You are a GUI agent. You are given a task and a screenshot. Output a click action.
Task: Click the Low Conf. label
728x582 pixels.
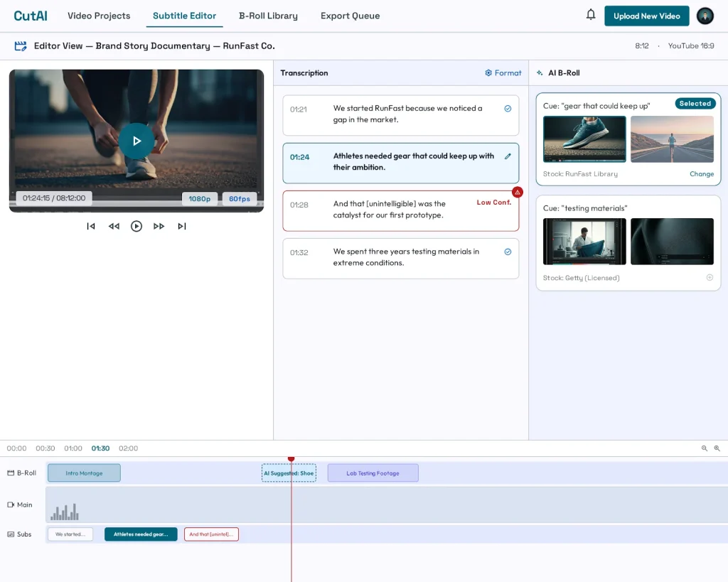point(494,203)
